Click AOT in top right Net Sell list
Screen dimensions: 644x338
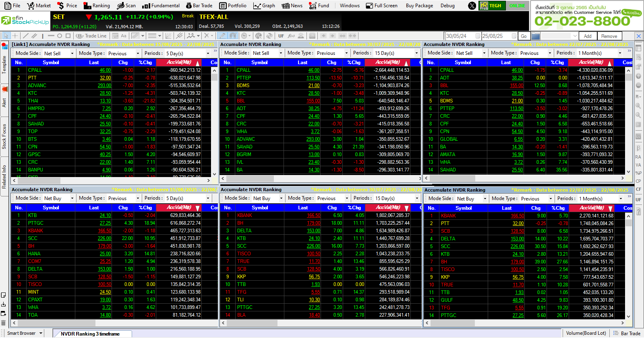[445, 78]
